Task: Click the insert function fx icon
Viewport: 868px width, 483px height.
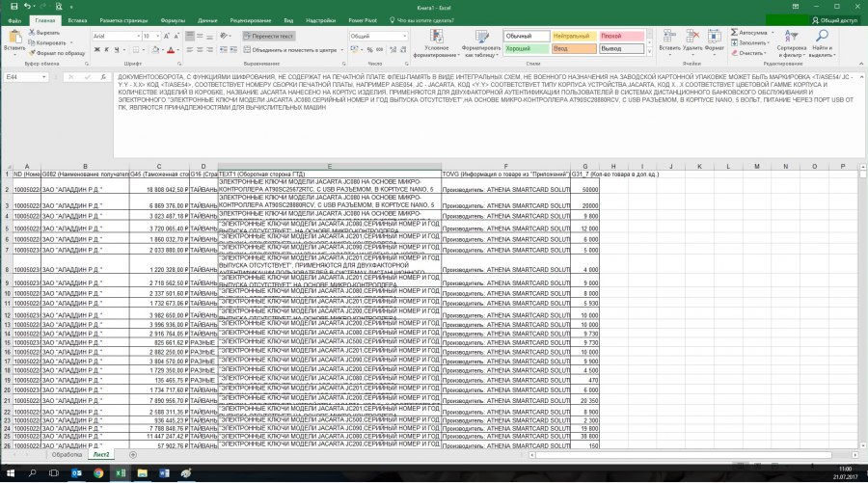Action: tap(103, 77)
